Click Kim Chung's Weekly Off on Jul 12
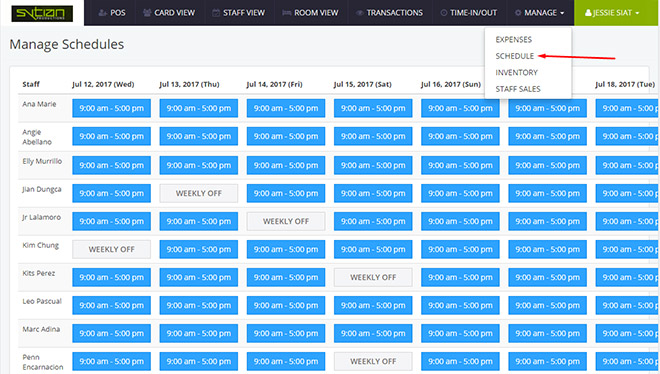Screen dimensions: 660x374 [112, 249]
